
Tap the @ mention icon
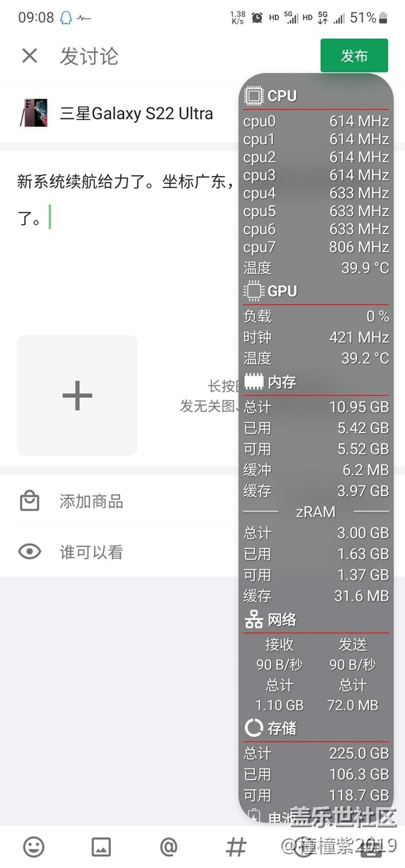(169, 846)
